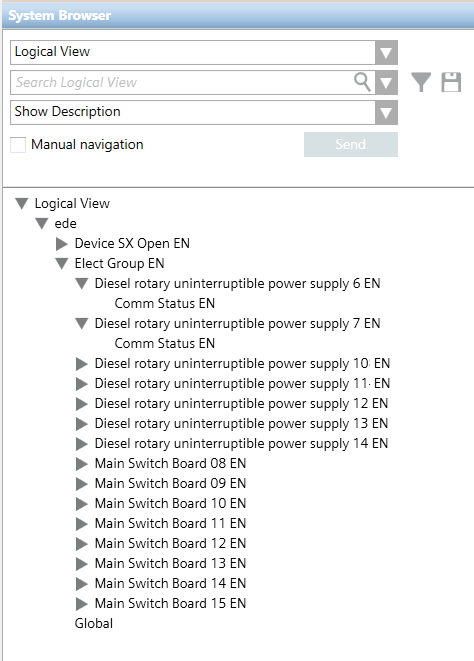Image resolution: width=474 pixels, height=661 pixels.
Task: Click the Send button
Action: (351, 145)
